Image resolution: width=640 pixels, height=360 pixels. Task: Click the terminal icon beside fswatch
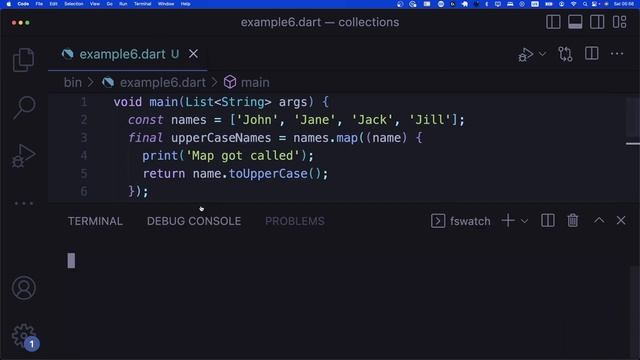point(438,221)
